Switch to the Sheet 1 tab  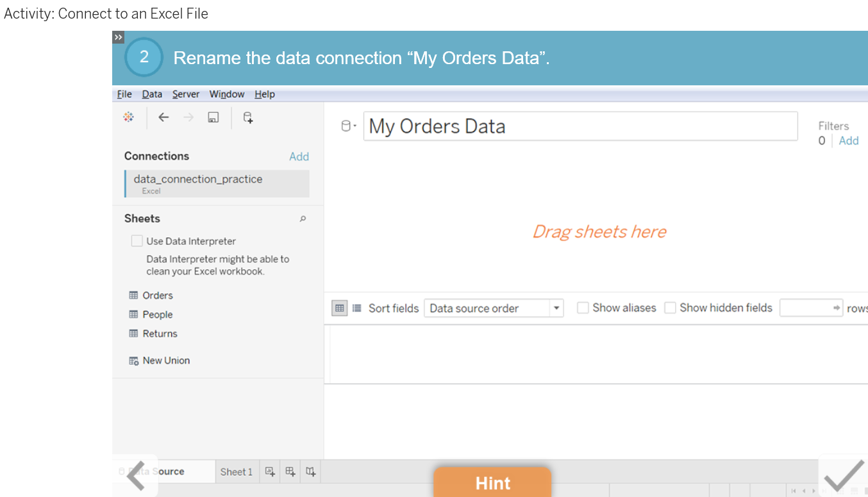(x=237, y=471)
